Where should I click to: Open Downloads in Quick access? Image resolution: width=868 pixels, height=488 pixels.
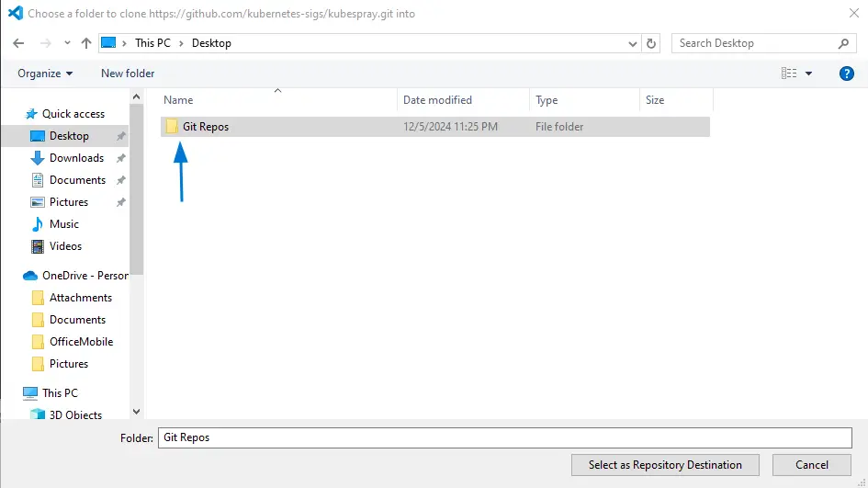[x=76, y=158]
